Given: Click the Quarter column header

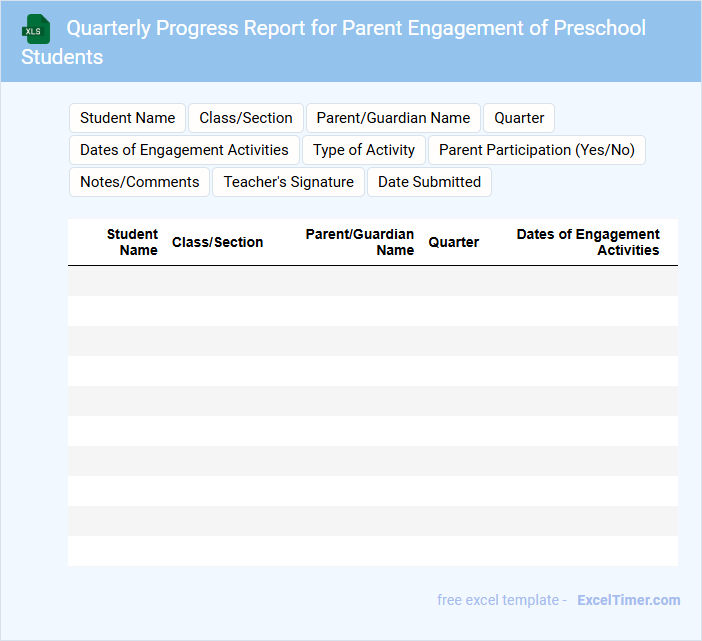Looking at the screenshot, I should tap(453, 242).
